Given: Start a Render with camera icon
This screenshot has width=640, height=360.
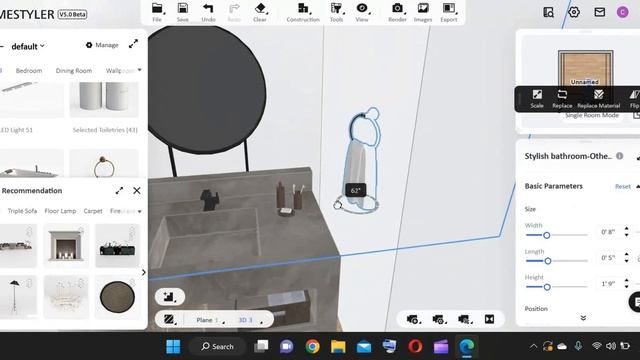Looking at the screenshot, I should coord(397,8).
